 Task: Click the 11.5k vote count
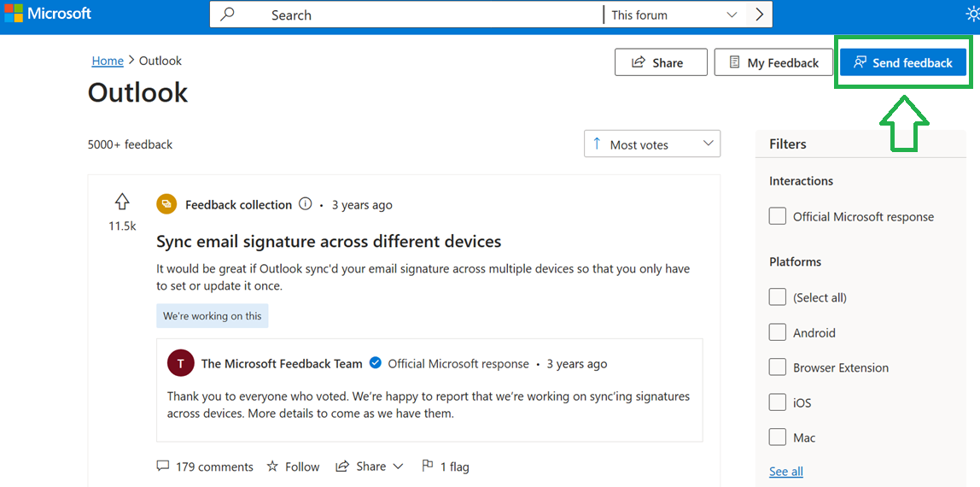pyautogui.click(x=122, y=226)
